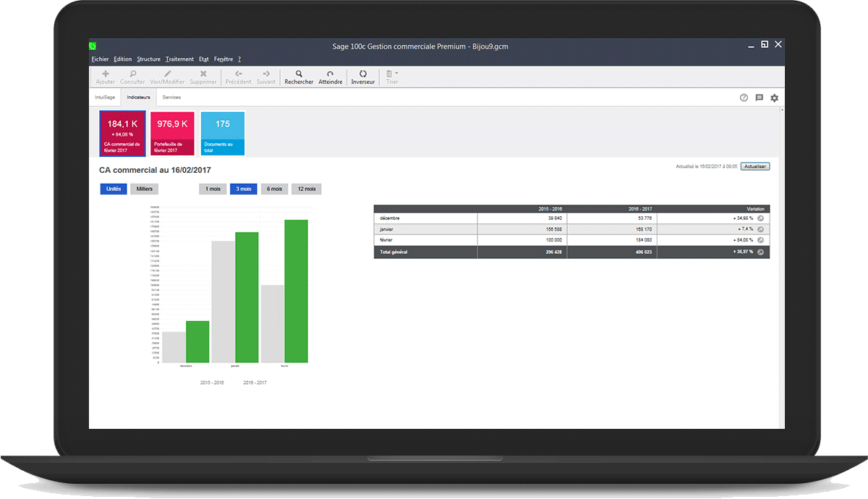Switch to the Services tab
Screen dimensions: 868x499
[x=171, y=97]
